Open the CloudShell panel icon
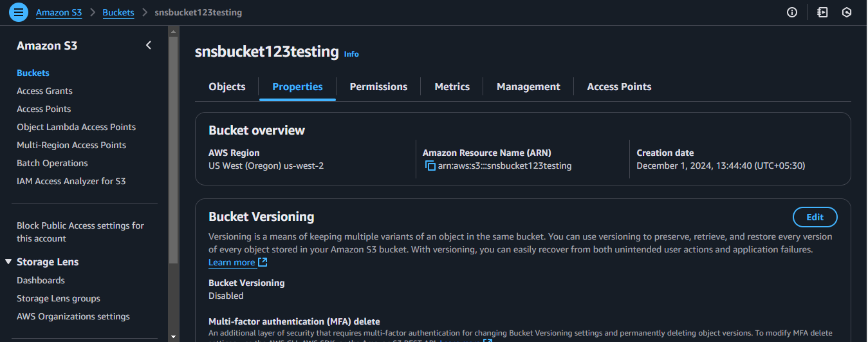Viewport: 868px width, 342px height. (822, 12)
